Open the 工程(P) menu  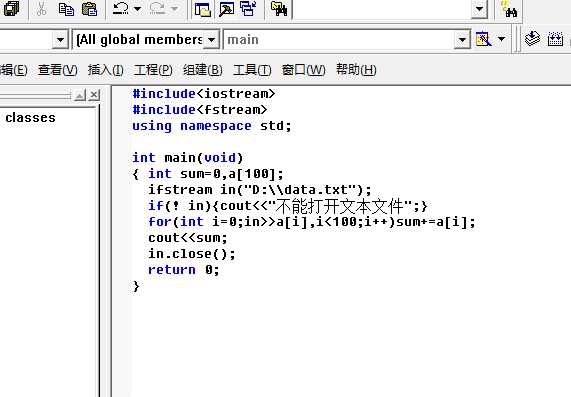(153, 70)
